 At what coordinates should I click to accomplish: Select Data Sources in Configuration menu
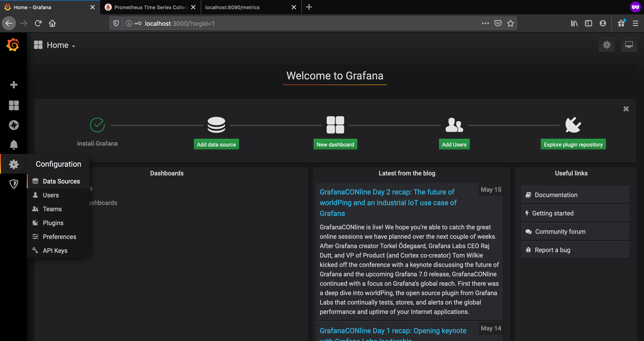coord(58,181)
